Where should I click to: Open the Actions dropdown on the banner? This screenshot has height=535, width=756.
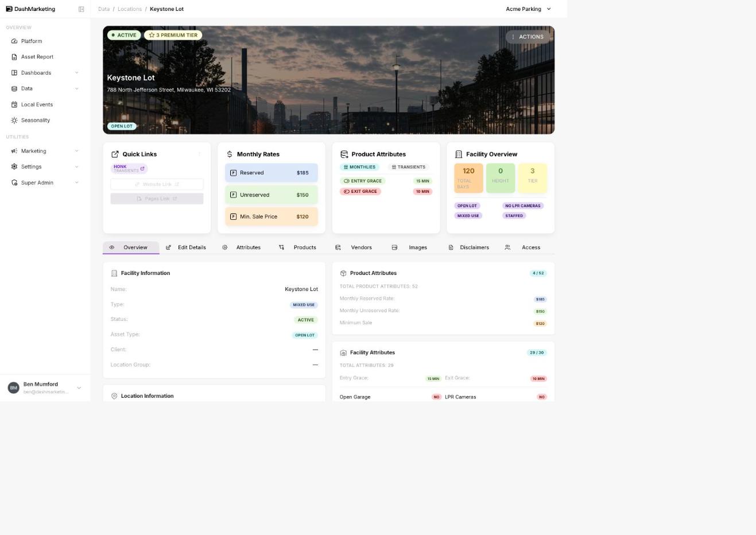[x=527, y=37]
